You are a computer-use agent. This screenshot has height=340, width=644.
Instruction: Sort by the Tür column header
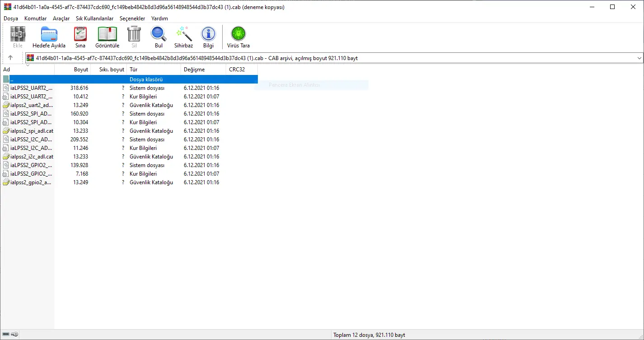154,70
